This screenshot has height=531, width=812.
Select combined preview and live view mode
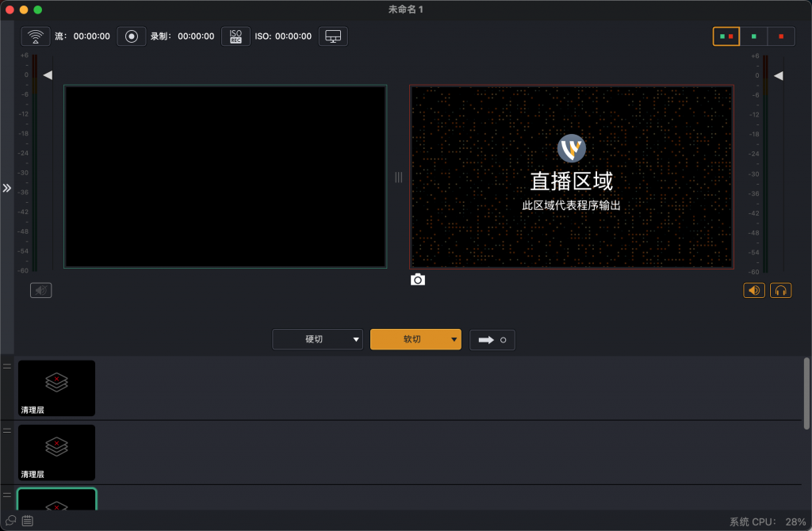(726, 36)
